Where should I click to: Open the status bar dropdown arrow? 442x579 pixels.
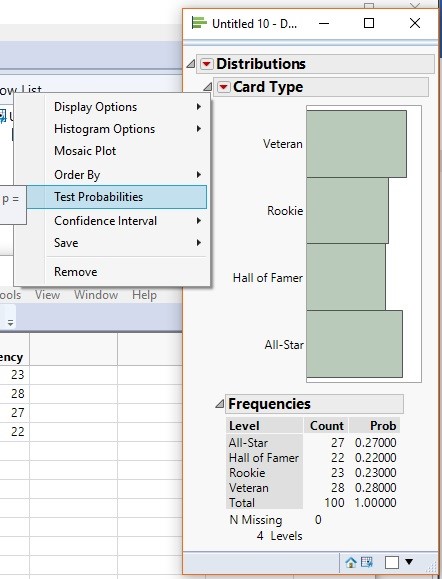(x=409, y=562)
